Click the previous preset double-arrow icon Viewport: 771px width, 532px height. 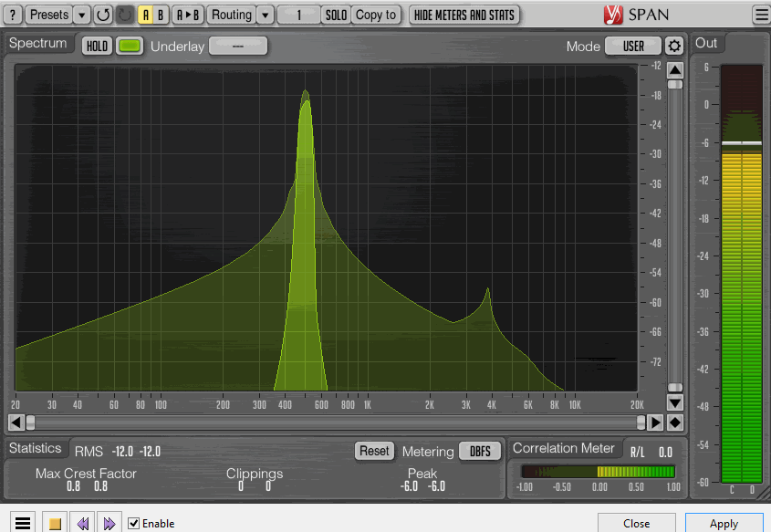(x=82, y=523)
